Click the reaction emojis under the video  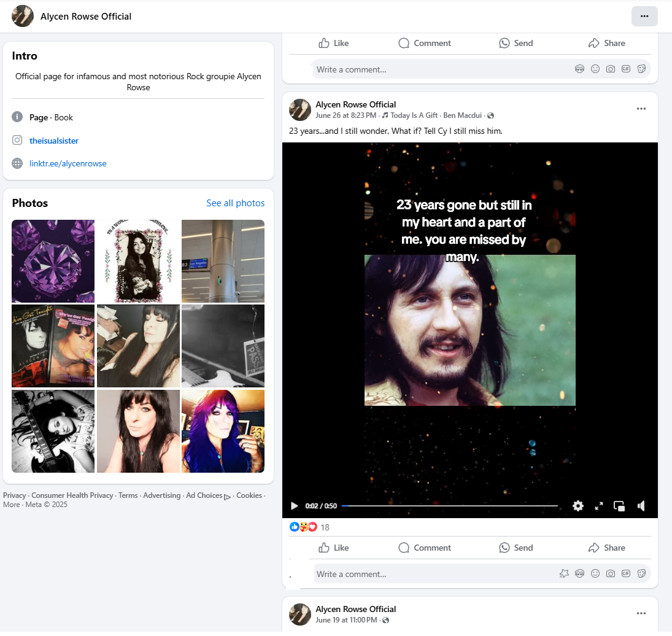[x=303, y=527]
